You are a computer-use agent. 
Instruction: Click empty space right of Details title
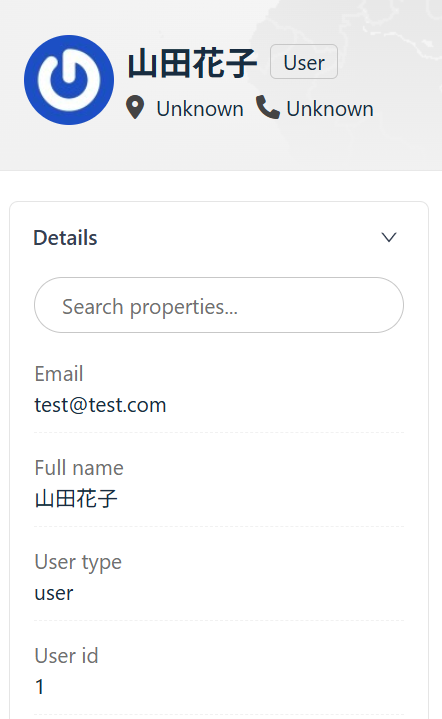pyautogui.click(x=238, y=238)
